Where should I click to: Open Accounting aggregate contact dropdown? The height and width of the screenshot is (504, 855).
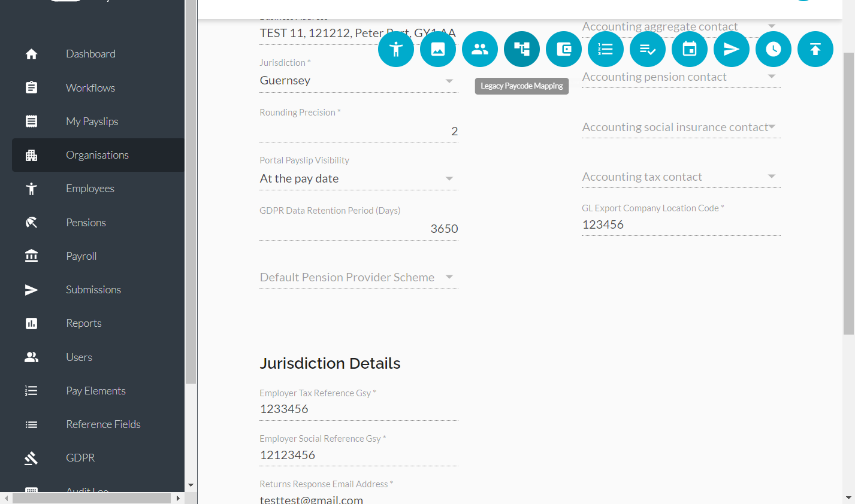(x=681, y=26)
